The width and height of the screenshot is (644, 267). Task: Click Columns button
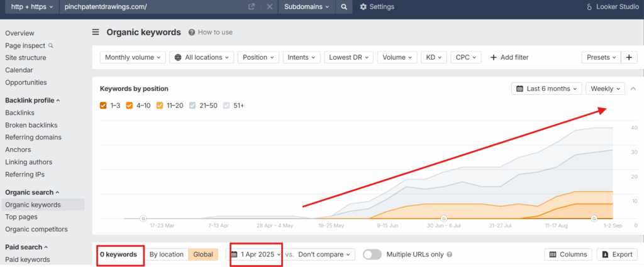pos(569,254)
